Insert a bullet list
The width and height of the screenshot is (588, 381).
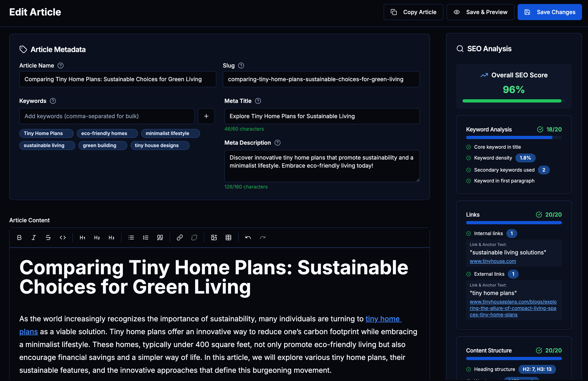[131, 238]
